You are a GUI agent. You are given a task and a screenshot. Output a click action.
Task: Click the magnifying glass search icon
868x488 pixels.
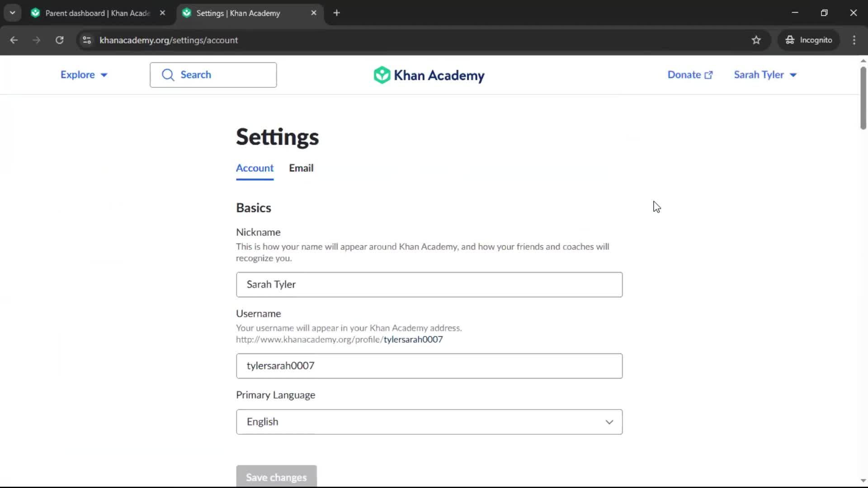(x=168, y=75)
